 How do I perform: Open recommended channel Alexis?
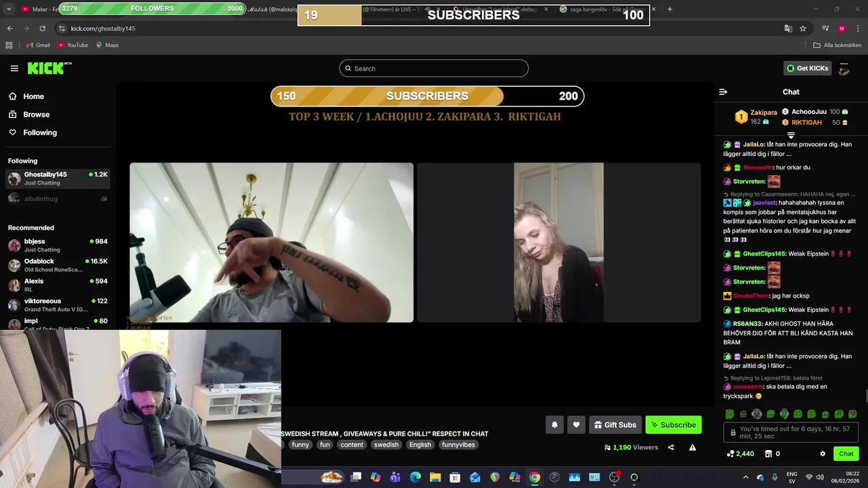click(58, 285)
